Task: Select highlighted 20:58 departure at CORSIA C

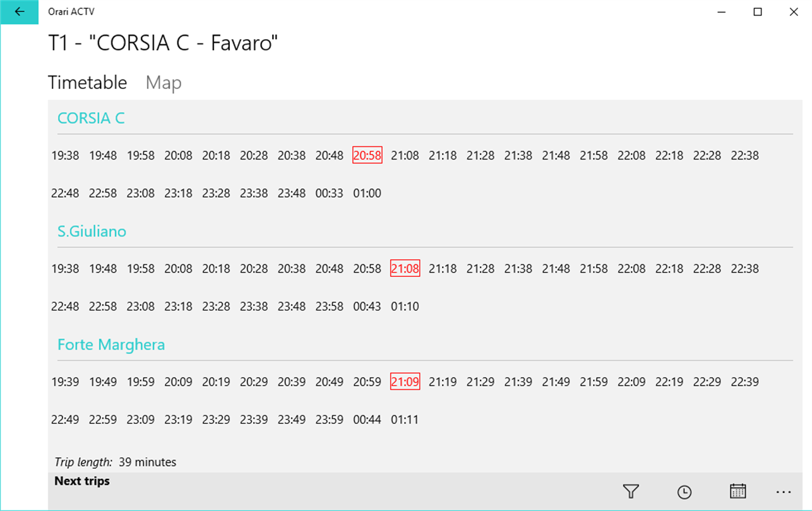Action: (x=367, y=155)
